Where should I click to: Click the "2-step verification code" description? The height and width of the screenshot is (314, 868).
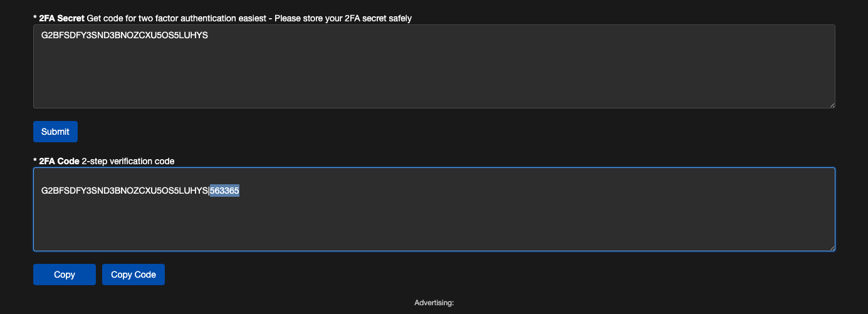click(x=128, y=161)
